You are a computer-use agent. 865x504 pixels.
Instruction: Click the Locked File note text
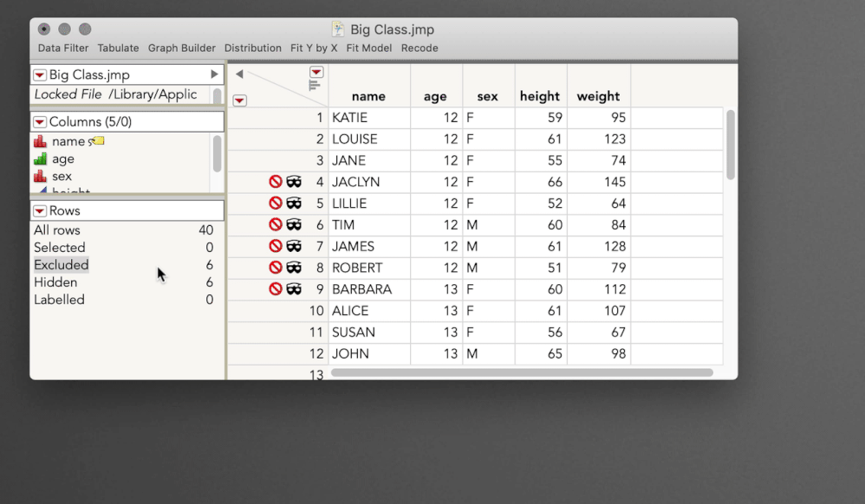tap(115, 94)
